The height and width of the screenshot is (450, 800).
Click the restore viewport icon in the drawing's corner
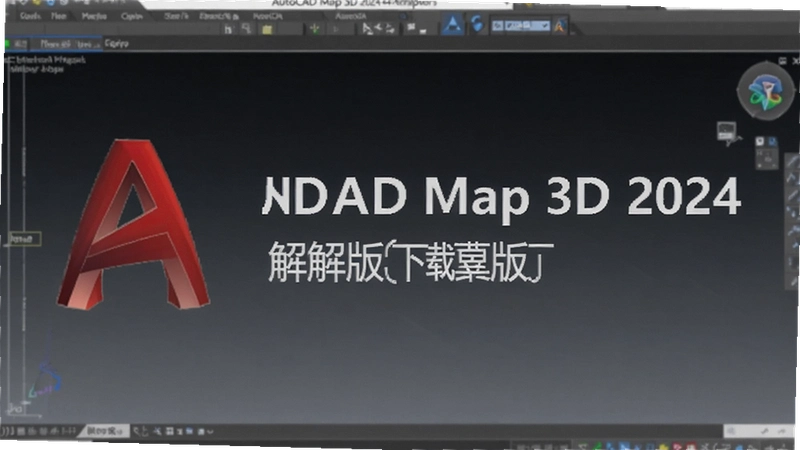click(782, 61)
